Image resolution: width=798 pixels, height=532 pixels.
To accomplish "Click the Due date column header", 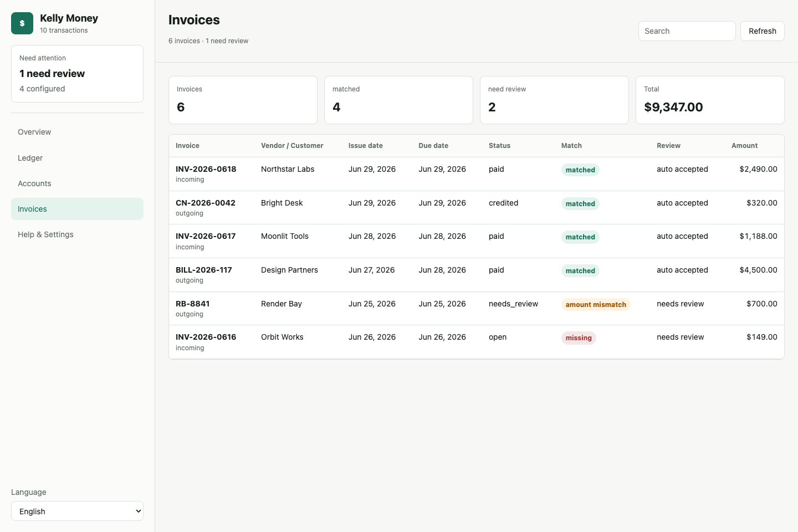I will (433, 146).
